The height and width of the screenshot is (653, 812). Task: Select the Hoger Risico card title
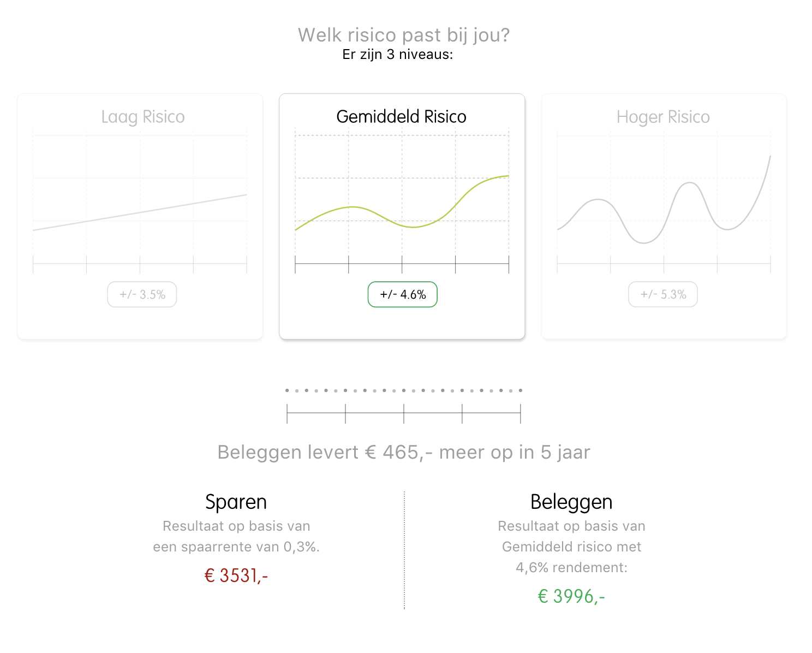(x=663, y=117)
